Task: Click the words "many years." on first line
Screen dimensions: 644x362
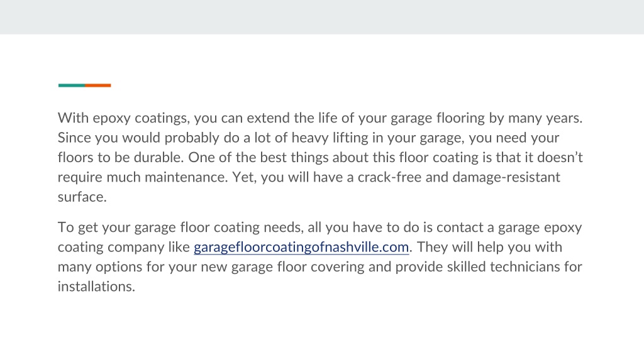Action: click(x=545, y=118)
